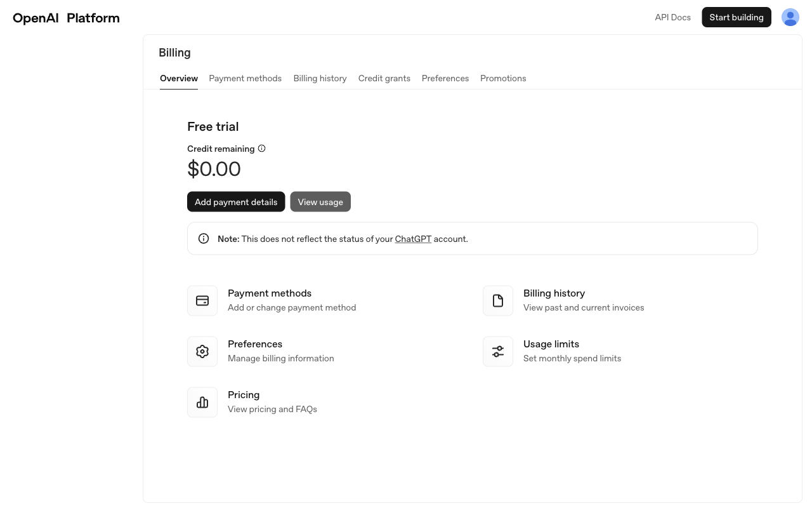812x508 pixels.
Task: Switch to the Preferences tab
Action: [445, 78]
